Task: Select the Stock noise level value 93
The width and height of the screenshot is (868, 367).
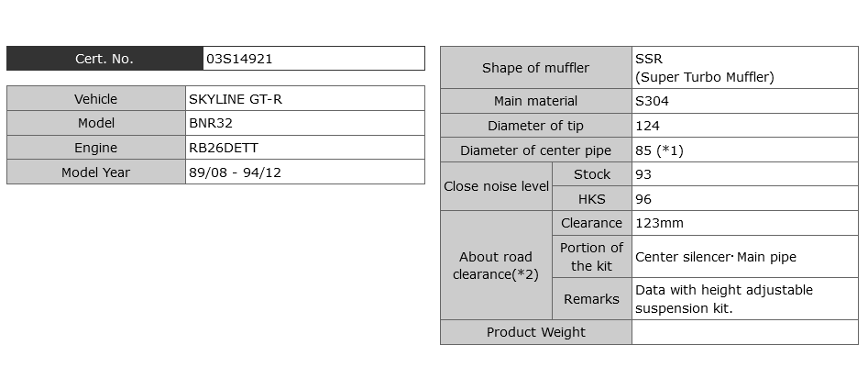Action: coord(643,174)
